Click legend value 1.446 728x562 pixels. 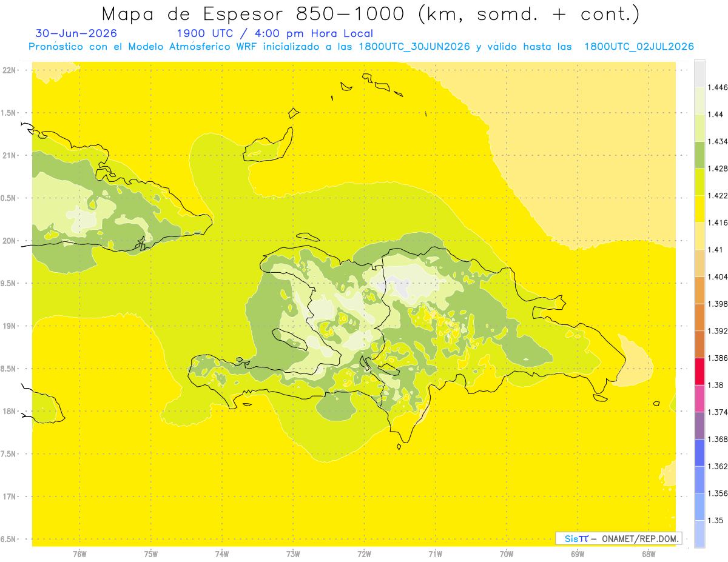coord(716,87)
